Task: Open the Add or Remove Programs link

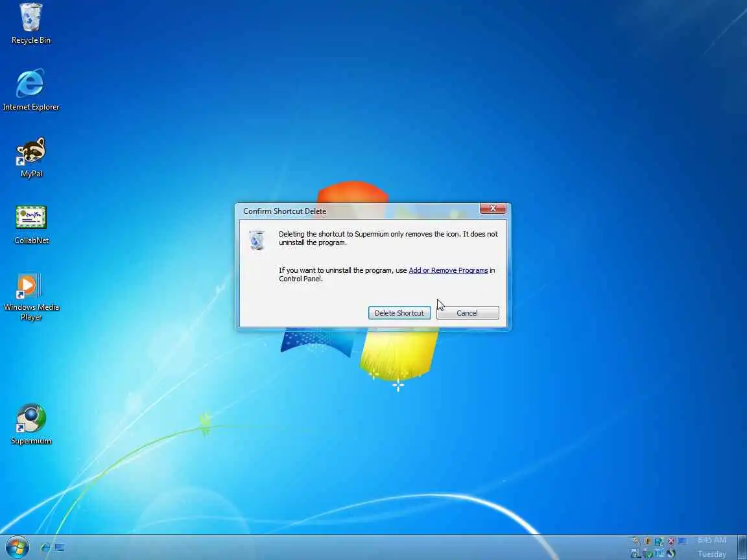Action: click(448, 270)
